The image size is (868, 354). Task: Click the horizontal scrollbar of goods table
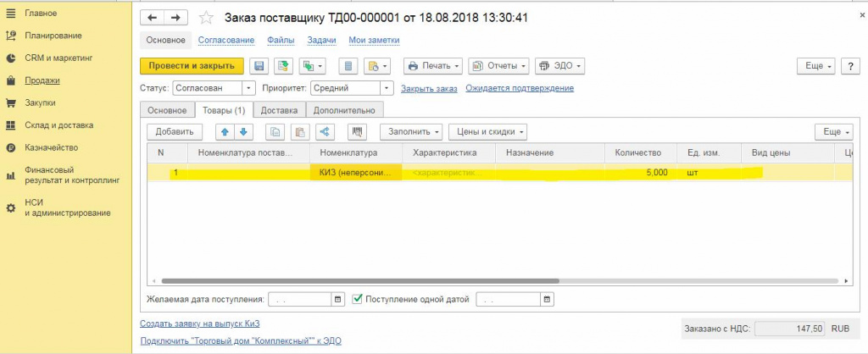click(360, 281)
